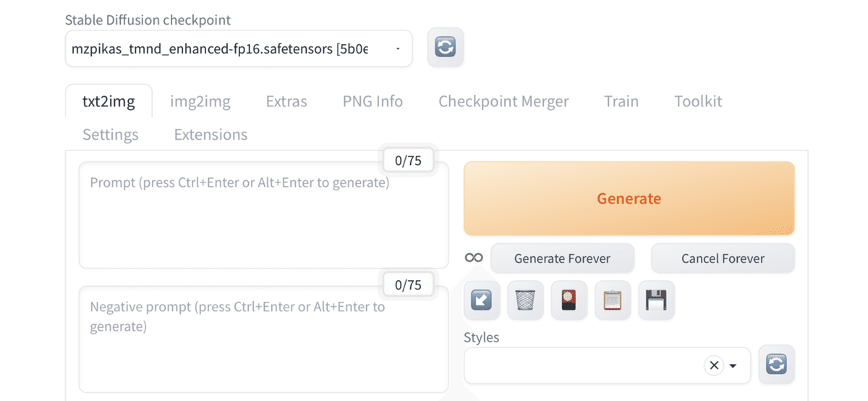Open the Extras tab
868x401 pixels.
(286, 101)
